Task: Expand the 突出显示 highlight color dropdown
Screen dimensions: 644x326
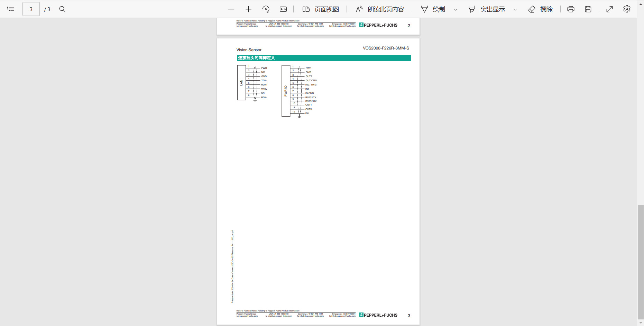Action: point(515,10)
